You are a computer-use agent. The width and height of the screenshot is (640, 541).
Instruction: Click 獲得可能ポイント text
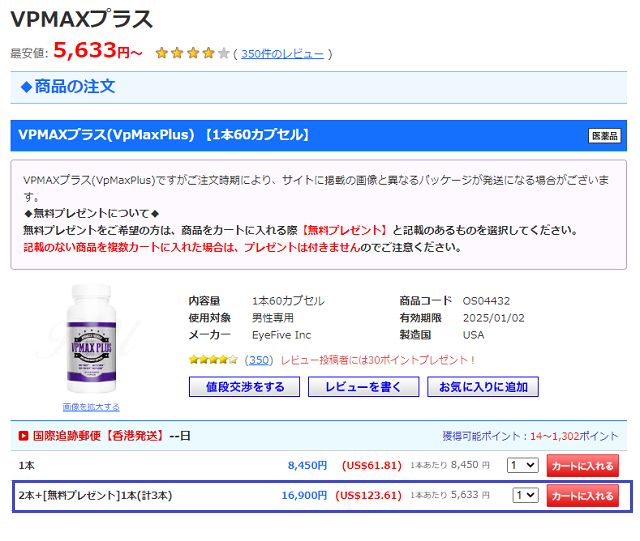(530, 436)
